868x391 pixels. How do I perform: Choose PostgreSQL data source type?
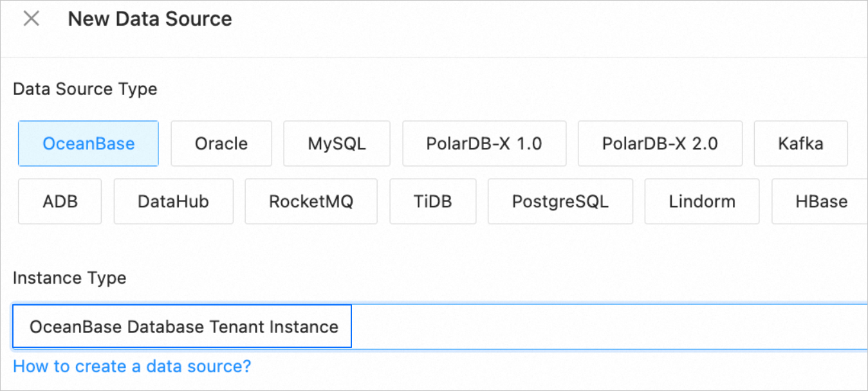pyautogui.click(x=560, y=201)
